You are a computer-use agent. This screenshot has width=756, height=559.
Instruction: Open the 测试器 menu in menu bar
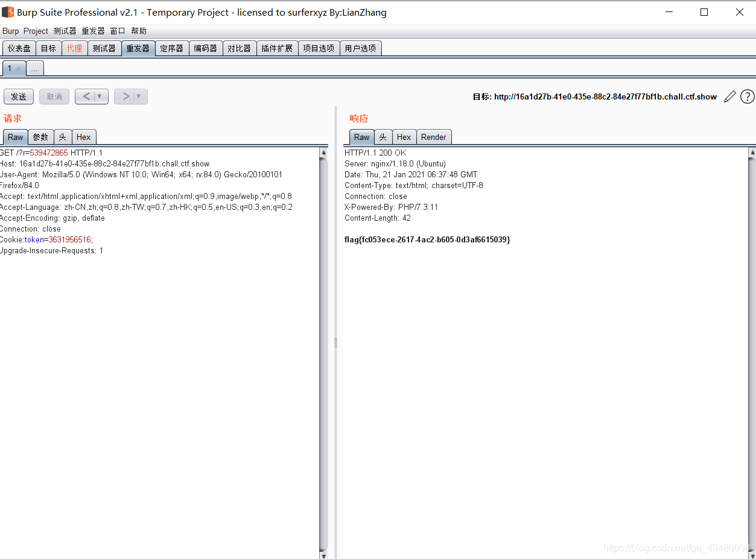point(65,31)
